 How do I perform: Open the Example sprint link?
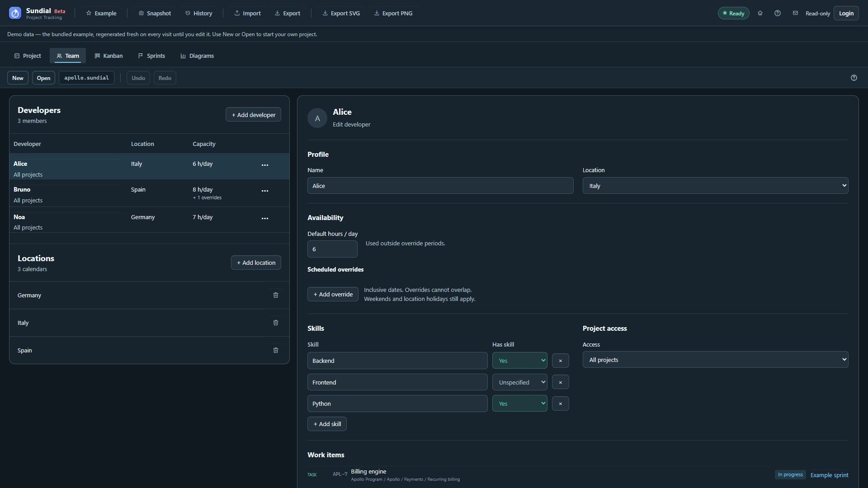829,475
